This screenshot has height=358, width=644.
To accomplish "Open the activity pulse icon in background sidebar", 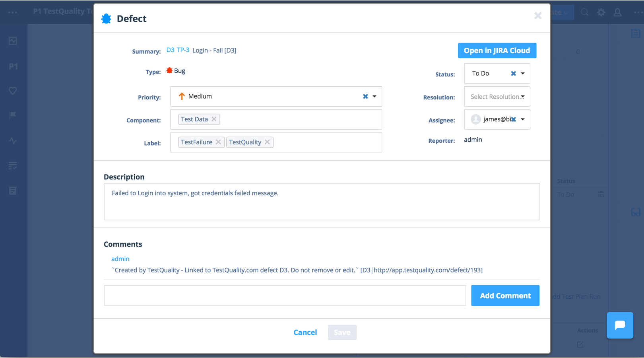I will point(13,141).
